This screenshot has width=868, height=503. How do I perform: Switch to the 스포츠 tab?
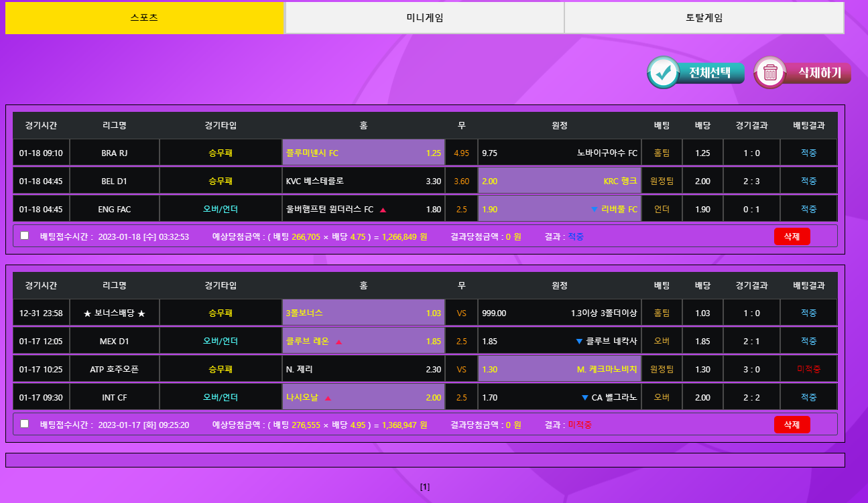pyautogui.click(x=144, y=18)
